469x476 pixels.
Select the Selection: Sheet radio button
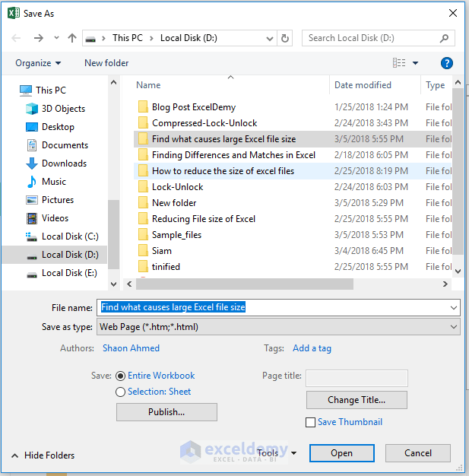[x=121, y=392]
